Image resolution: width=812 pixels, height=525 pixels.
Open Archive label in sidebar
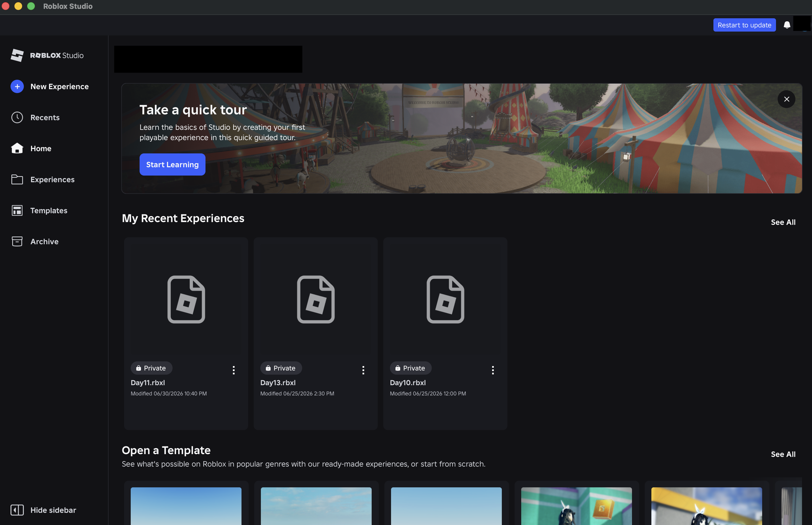point(45,242)
